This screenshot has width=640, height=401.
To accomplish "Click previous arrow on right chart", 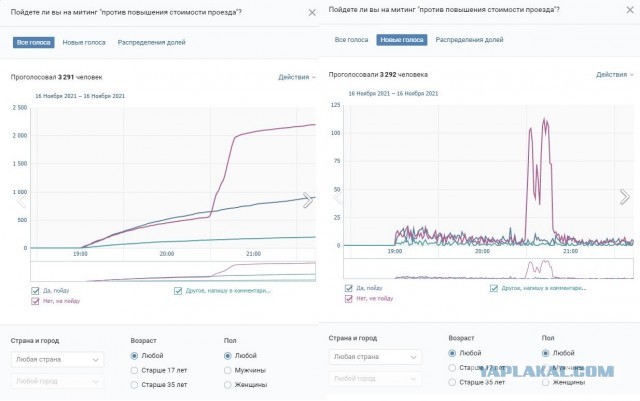I will pos(338,197).
